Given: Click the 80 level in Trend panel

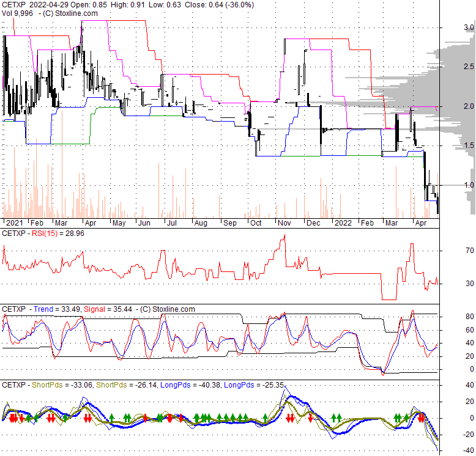Looking at the screenshot, I should coord(470,317).
